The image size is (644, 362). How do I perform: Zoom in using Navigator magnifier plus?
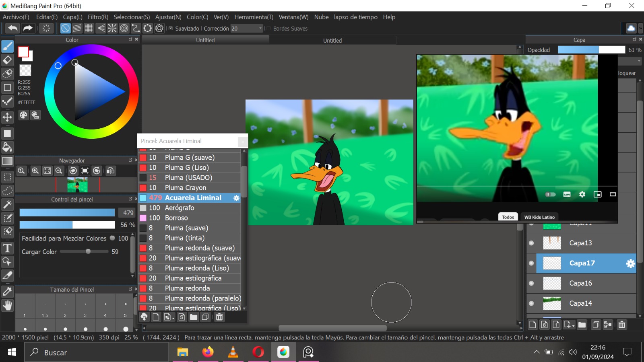[35, 171]
